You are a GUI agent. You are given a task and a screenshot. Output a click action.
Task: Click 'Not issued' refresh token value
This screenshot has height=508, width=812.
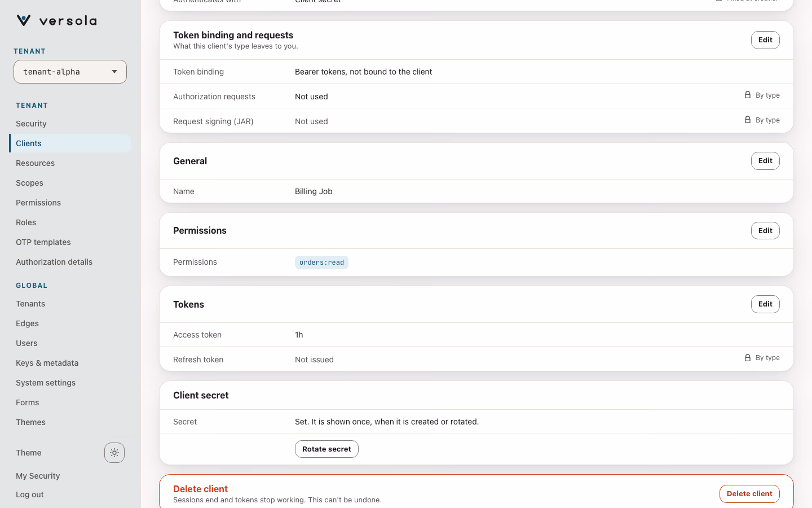(x=314, y=360)
